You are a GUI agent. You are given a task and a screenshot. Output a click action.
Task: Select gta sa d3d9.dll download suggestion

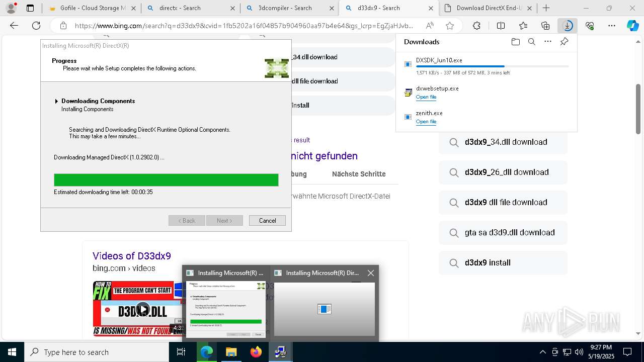[503, 233]
